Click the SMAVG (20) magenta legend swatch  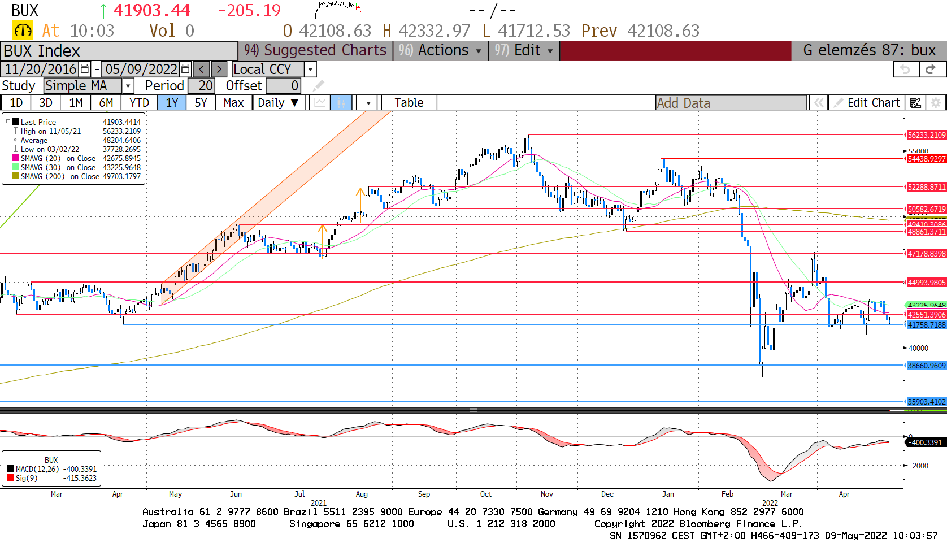tap(16, 158)
